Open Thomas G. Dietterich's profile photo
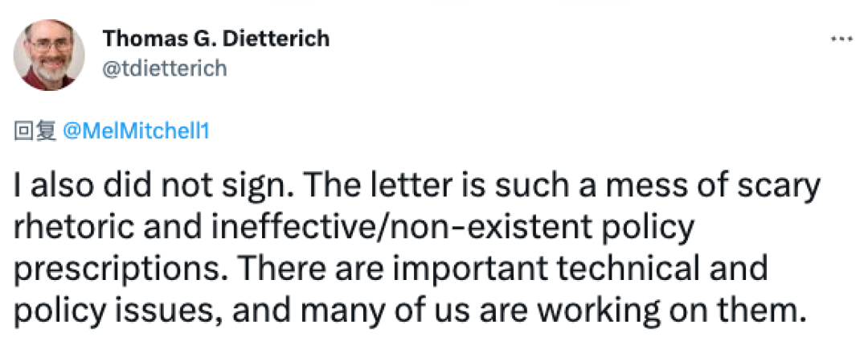This screenshot has height=350, width=868. point(49,55)
